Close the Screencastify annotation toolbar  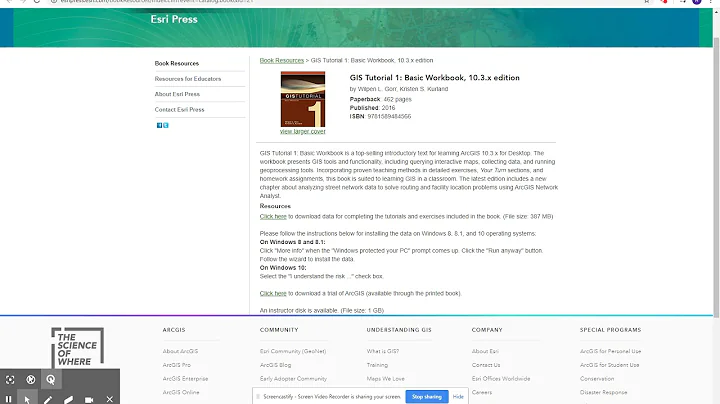(109, 399)
